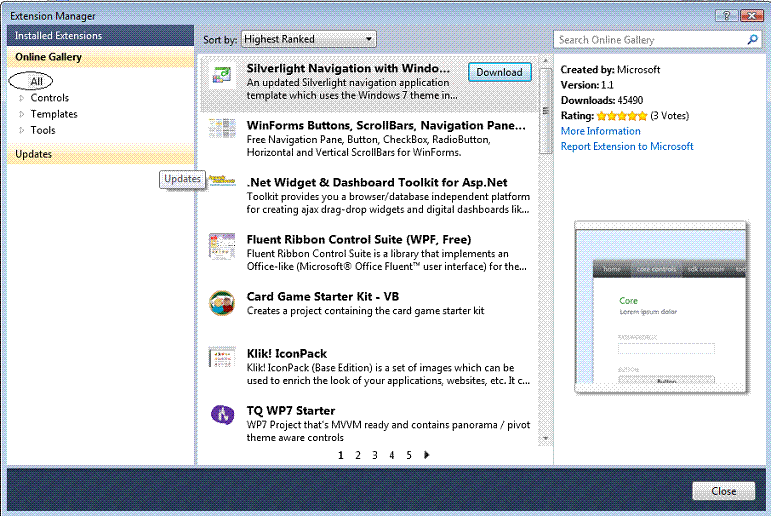Expand the Templates category
Screen dimensions: 771x516
[x=22, y=114]
